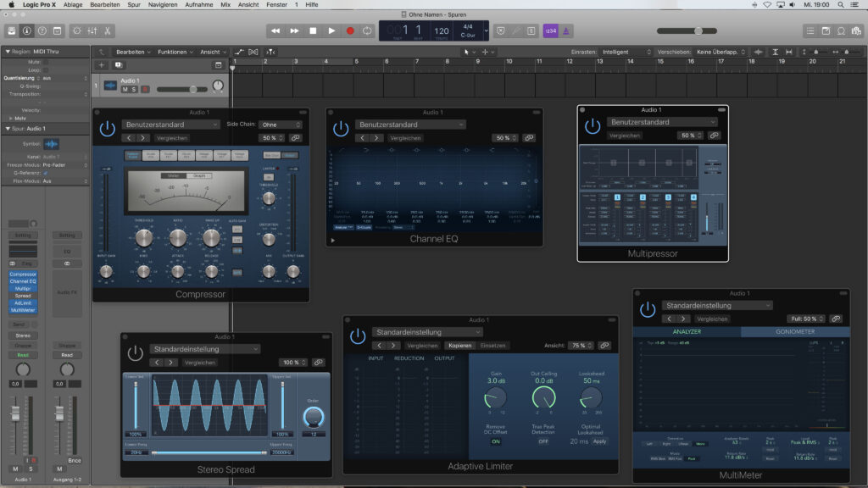Screen dimensions: 868x488
Task: Click the add track plus button
Action: click(x=102, y=64)
